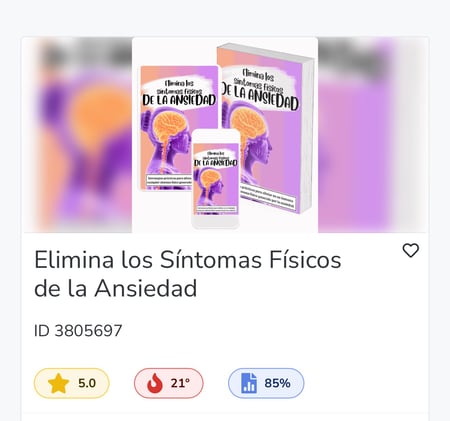Click the red flame temperature icon
This screenshot has height=421, width=450.
coord(155,383)
